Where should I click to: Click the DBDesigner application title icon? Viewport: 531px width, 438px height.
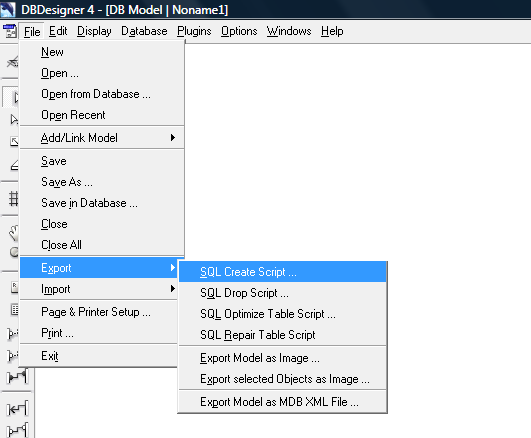point(8,9)
